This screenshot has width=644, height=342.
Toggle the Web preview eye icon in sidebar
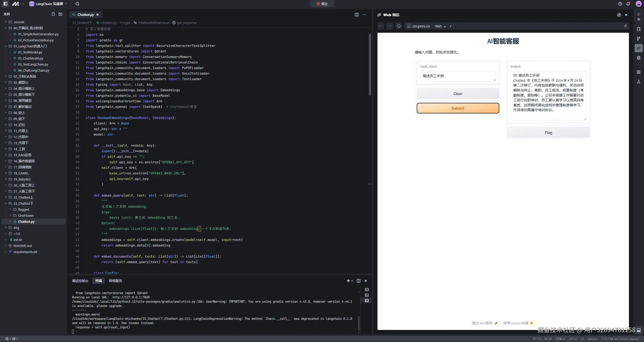[638, 48]
